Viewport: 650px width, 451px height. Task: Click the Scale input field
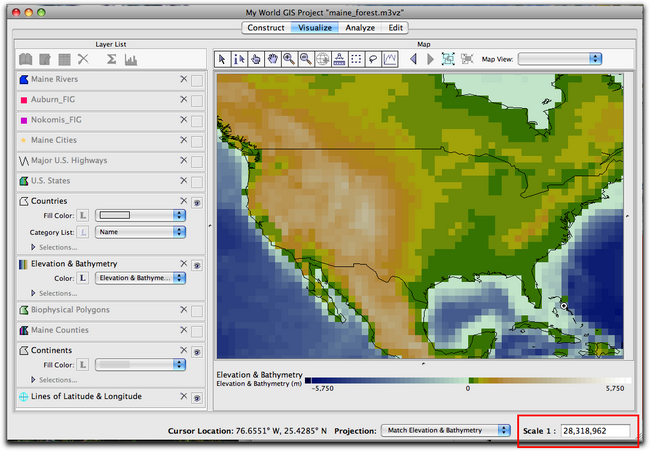click(x=597, y=430)
